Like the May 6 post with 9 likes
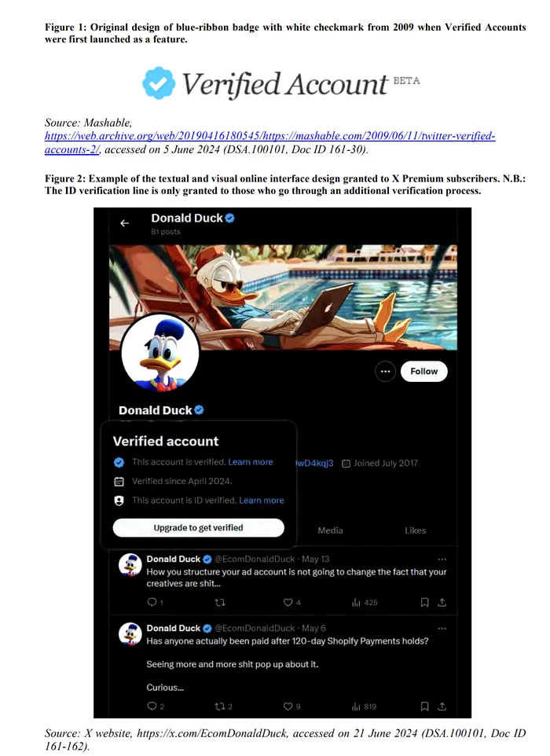This screenshot has height=756, width=550. (288, 706)
